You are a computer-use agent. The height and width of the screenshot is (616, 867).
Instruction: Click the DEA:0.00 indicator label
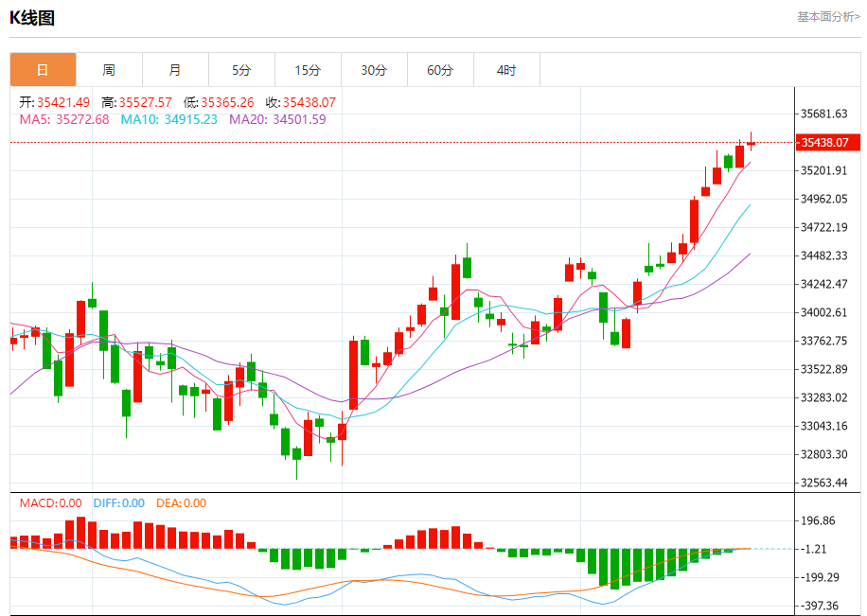[182, 503]
